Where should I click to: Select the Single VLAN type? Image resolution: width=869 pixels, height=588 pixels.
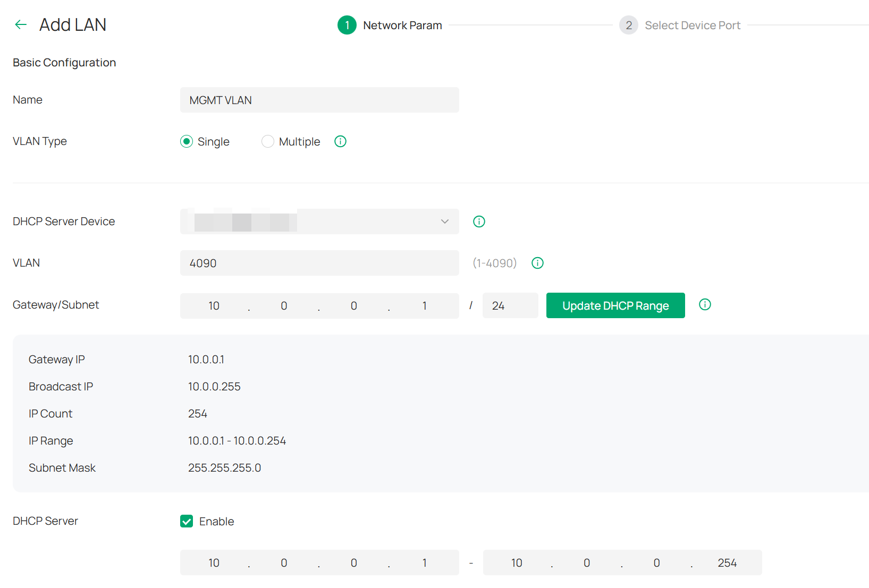coord(187,141)
